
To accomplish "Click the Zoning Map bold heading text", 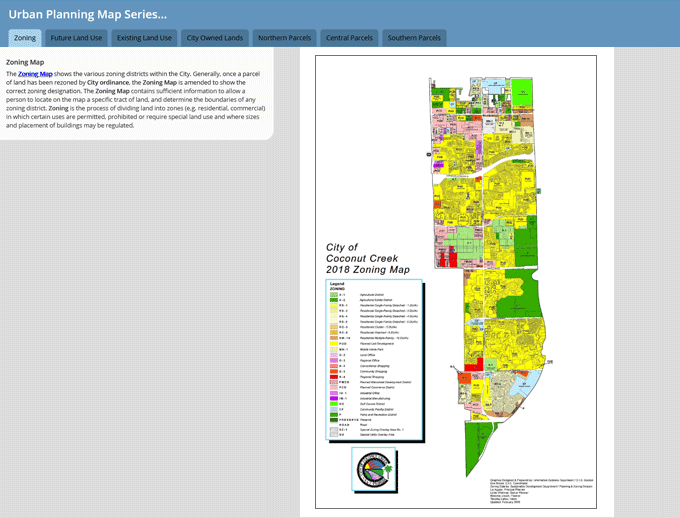I will pos(25,62).
